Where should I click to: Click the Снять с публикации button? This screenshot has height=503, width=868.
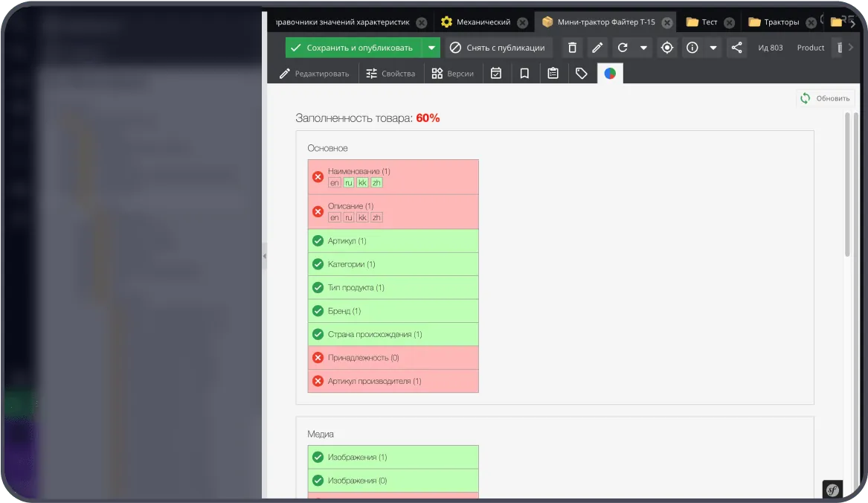pyautogui.click(x=498, y=48)
